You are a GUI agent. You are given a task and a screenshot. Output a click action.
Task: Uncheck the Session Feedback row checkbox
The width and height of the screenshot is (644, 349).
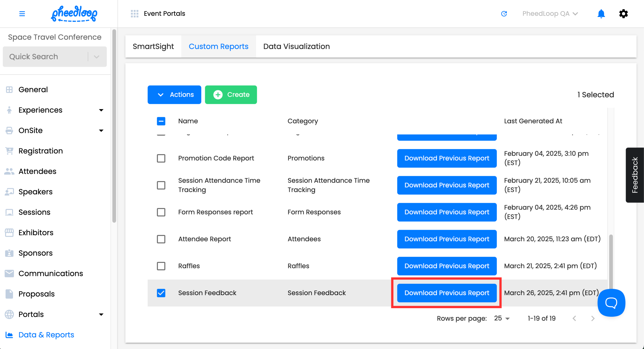click(161, 293)
